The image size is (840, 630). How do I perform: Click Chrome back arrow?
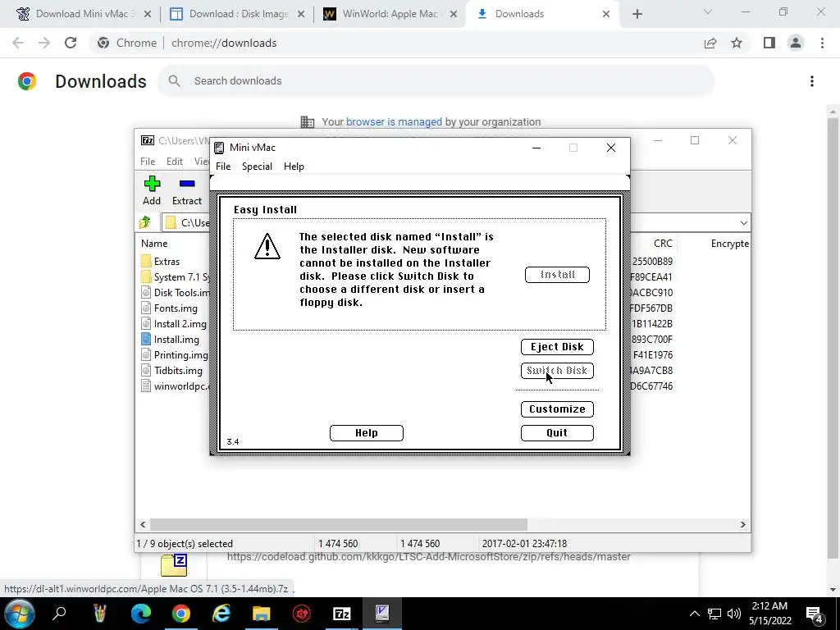click(x=18, y=43)
